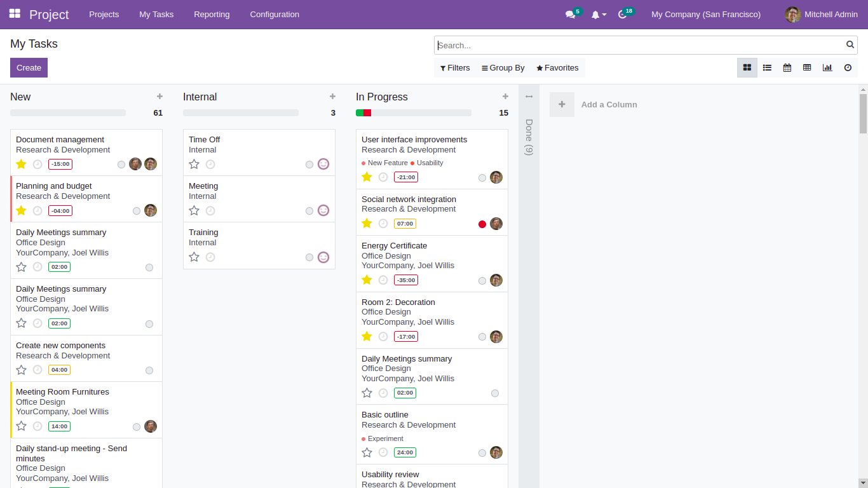Star the Time Off task
Image resolution: width=868 pixels, height=488 pixels.
[x=194, y=164]
